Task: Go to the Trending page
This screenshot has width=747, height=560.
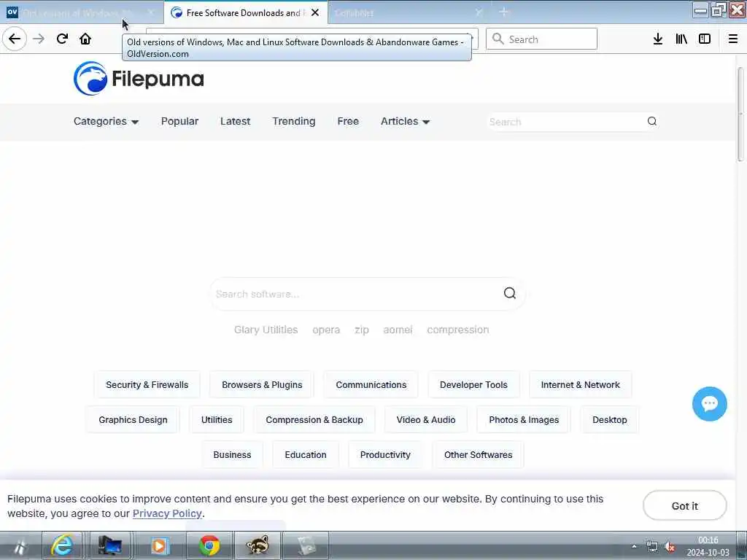Action: pyautogui.click(x=294, y=122)
